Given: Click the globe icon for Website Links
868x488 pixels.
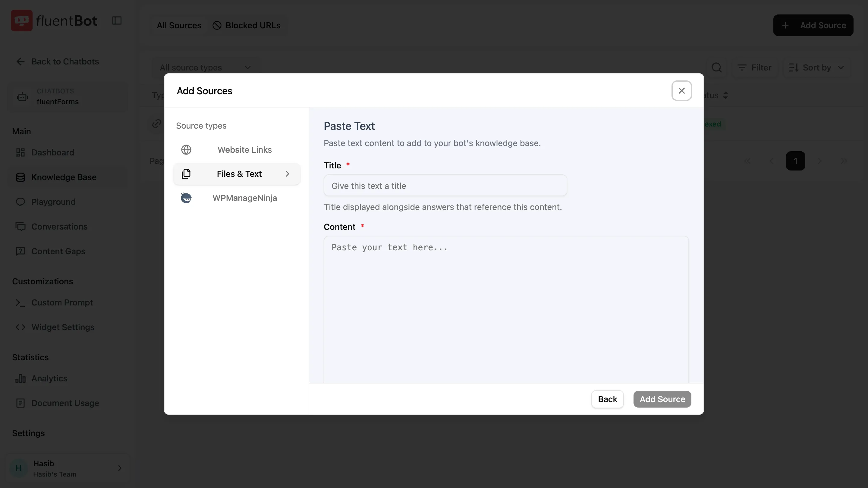Looking at the screenshot, I should [x=186, y=150].
